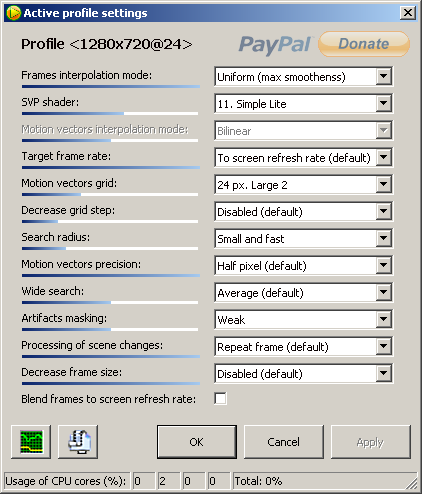Open Motion vectors precision dropdown
This screenshot has width=422, height=494.
coord(303,266)
